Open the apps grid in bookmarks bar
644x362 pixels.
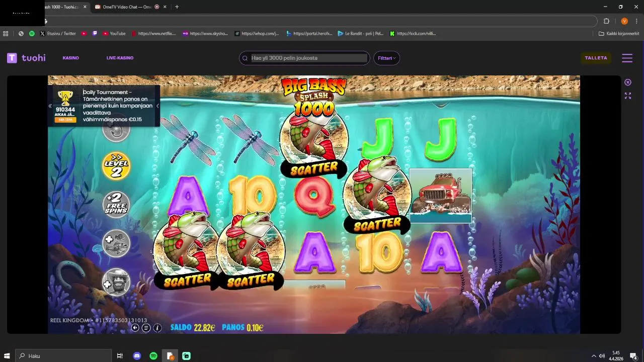coord(6,34)
